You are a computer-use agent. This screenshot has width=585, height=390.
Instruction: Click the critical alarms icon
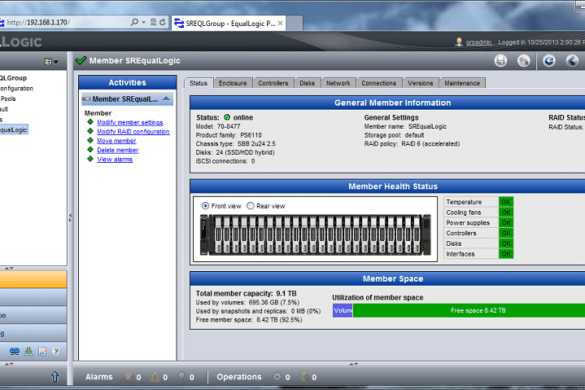(128, 377)
